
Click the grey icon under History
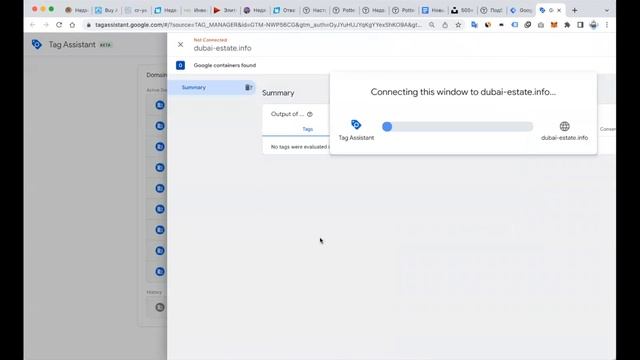point(160,307)
